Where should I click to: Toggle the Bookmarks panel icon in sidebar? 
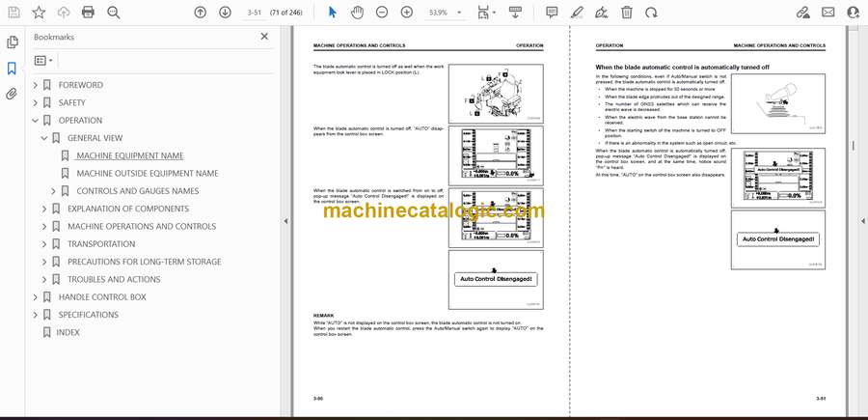(x=13, y=69)
